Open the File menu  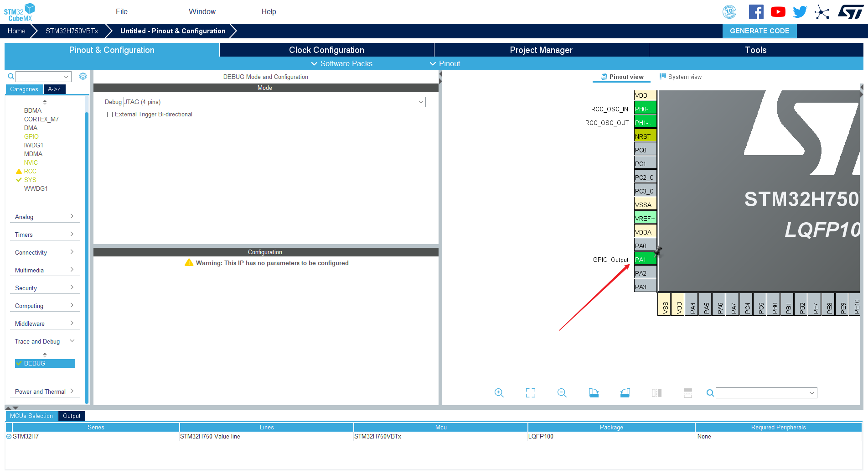tap(122, 12)
